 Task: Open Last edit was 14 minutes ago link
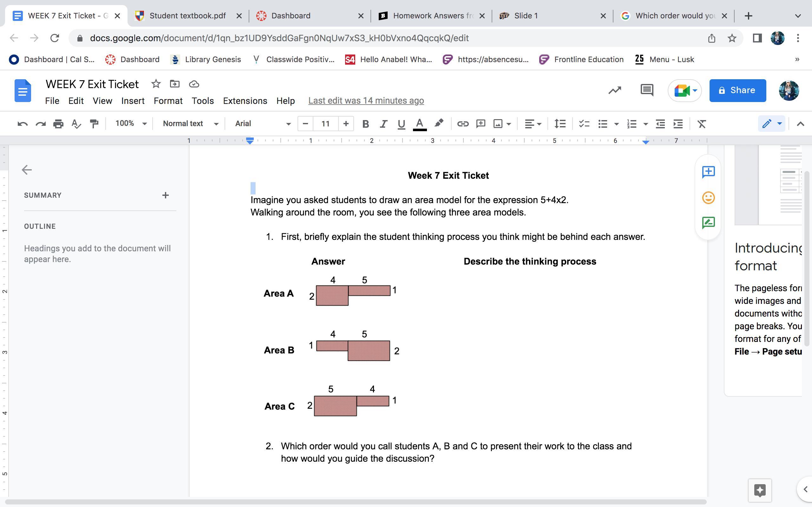(366, 100)
